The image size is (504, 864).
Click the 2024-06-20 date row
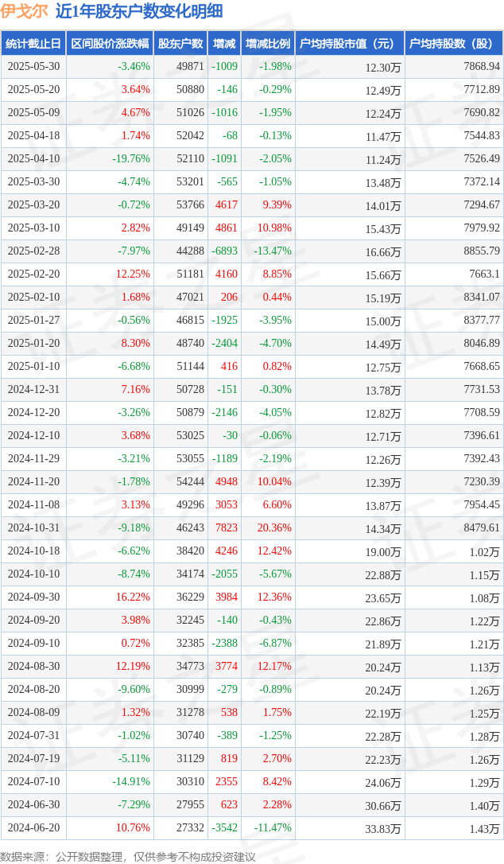(252, 827)
